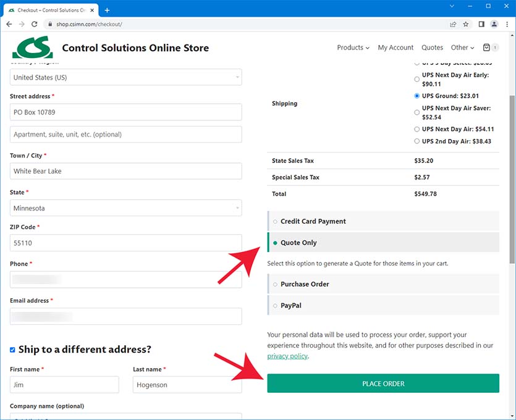Screen dimensions: 516x420
Task: Close the Checkout tab
Action: (x=92, y=10)
